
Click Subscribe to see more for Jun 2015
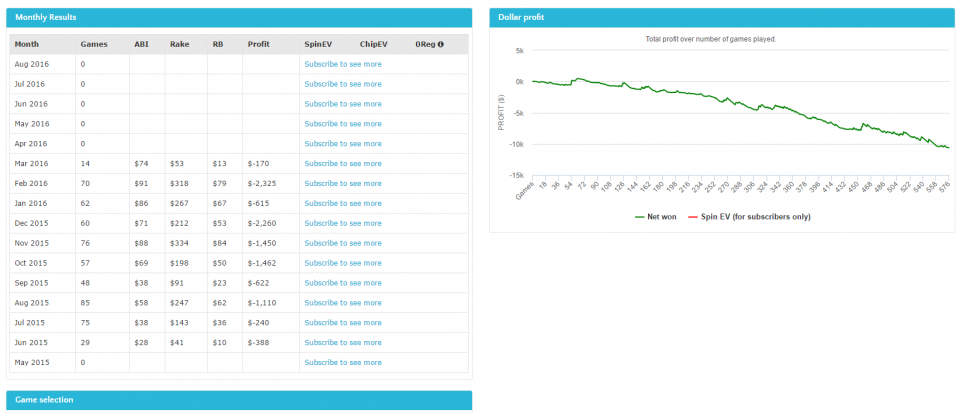coord(342,342)
